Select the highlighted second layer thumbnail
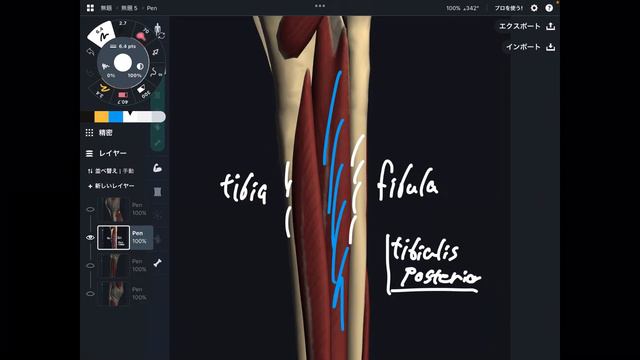This screenshot has width=640, height=360. tap(113, 238)
